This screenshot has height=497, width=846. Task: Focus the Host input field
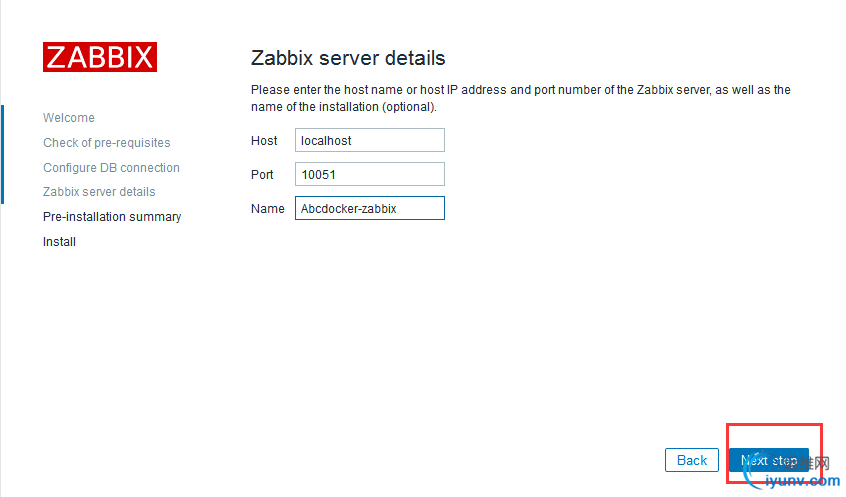370,141
